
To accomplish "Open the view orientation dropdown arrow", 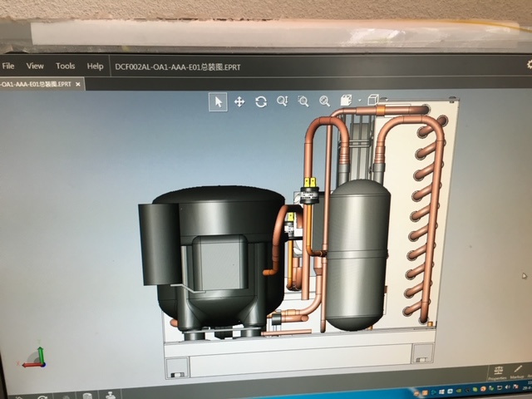I will [x=360, y=101].
